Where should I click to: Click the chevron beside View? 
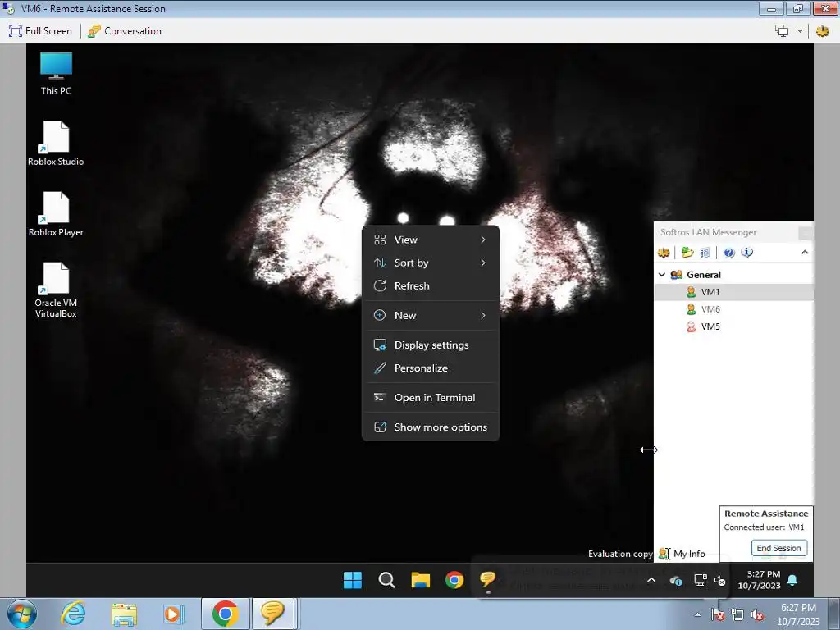coord(483,240)
